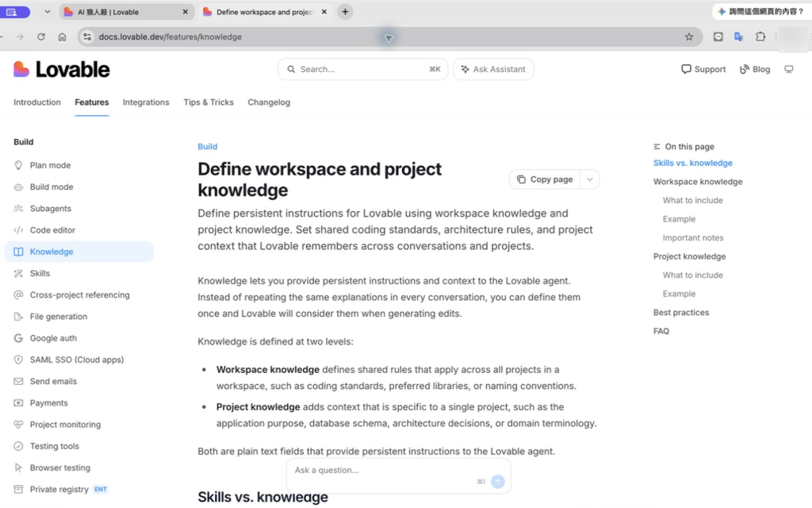Click the SAML SSO shield icon
Viewport: 812px width, 508px height.
[x=19, y=360]
